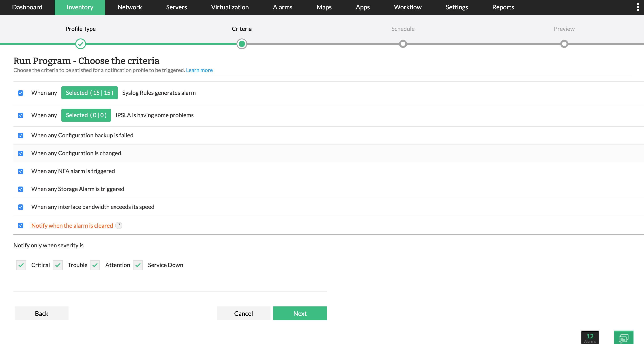
Task: Open the IPSLA Selected (0 | 0) selector
Action: [86, 115]
